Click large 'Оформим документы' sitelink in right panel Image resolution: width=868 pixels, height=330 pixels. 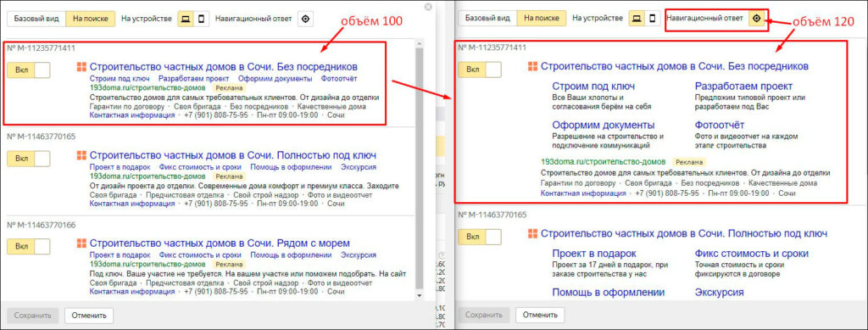pyautogui.click(x=604, y=126)
